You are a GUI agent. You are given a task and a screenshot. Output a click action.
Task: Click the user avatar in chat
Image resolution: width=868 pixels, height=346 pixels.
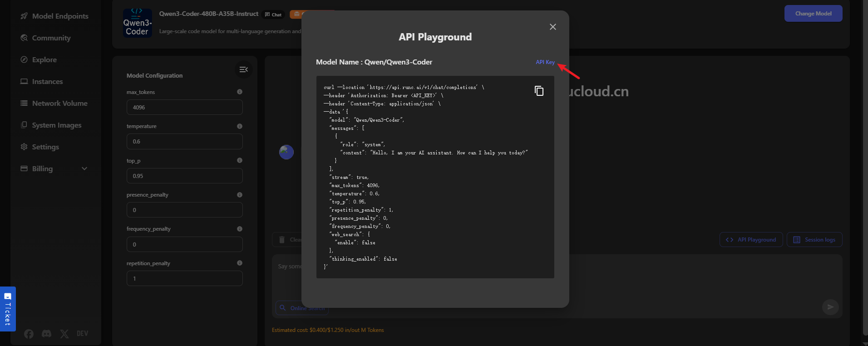(x=286, y=152)
